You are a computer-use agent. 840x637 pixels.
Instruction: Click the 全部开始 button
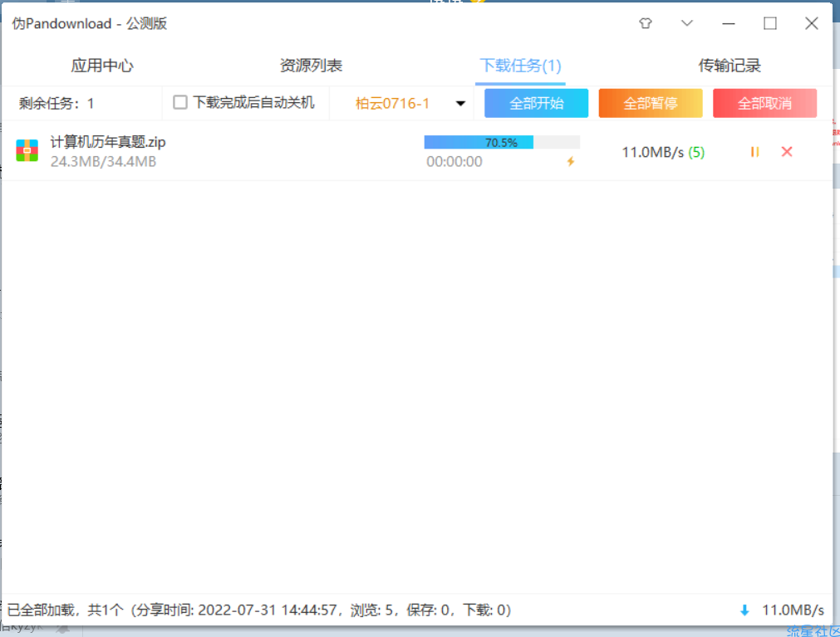[x=536, y=103]
